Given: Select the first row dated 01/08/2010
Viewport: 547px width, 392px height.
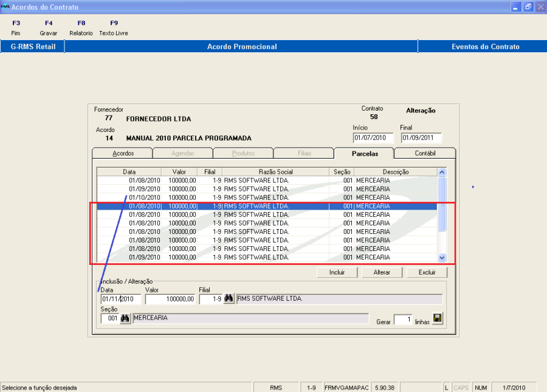Looking at the screenshot, I should (267, 181).
